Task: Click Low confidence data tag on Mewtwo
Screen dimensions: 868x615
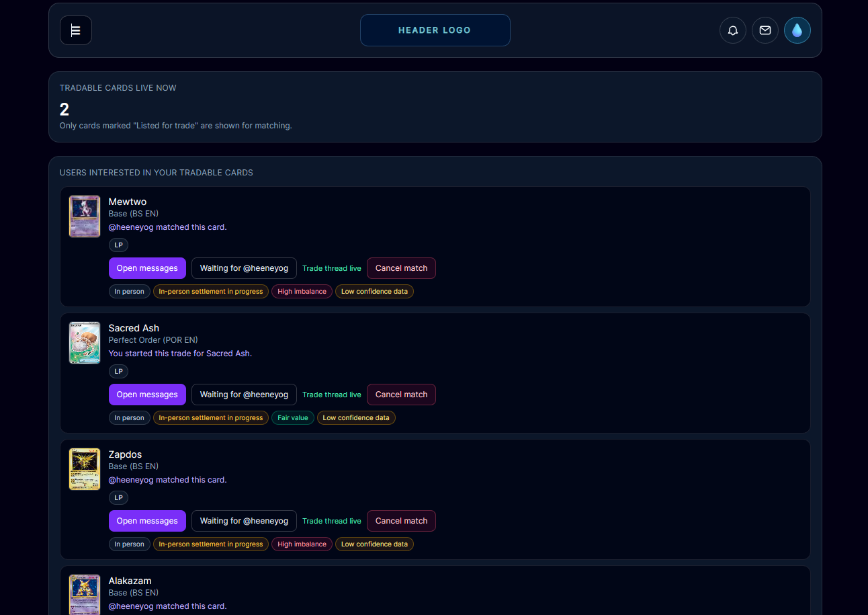Action: pos(374,292)
